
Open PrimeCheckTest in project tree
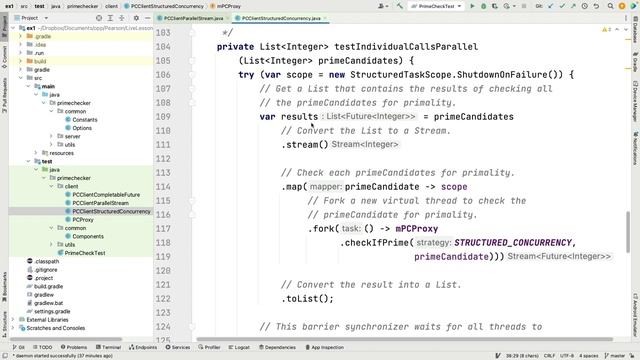click(x=84, y=253)
